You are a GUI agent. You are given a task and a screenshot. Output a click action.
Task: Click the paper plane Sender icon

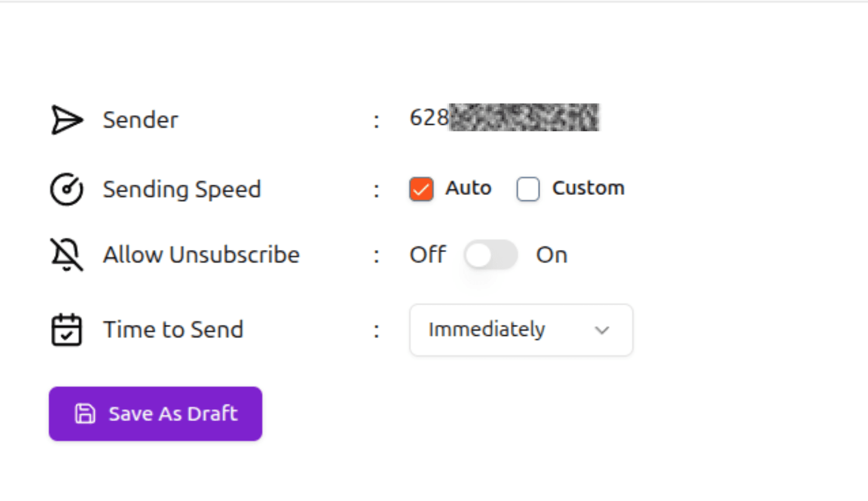(x=67, y=120)
